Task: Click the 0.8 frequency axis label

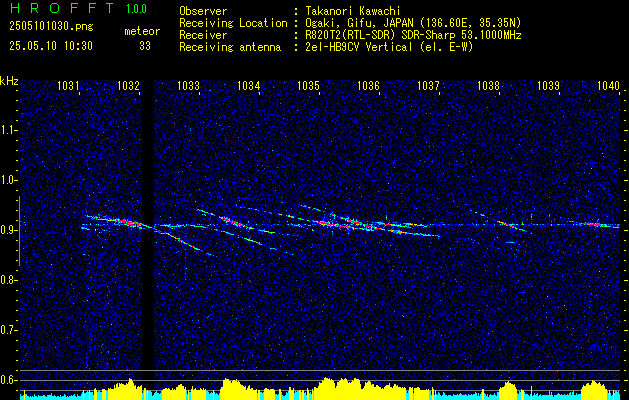Action: coord(9,280)
